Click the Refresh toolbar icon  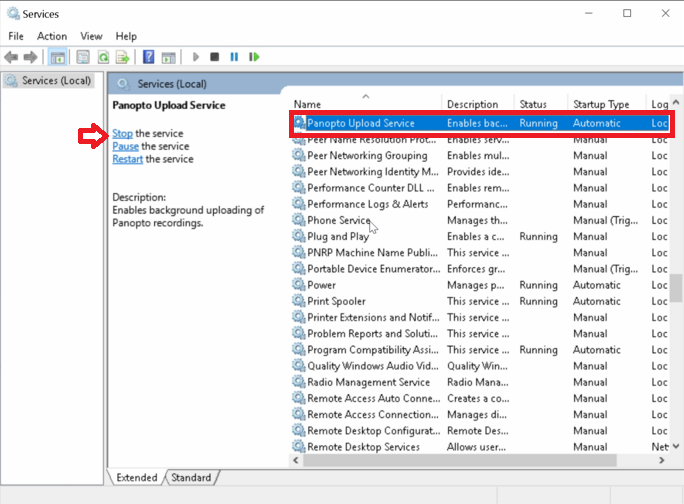[102, 57]
